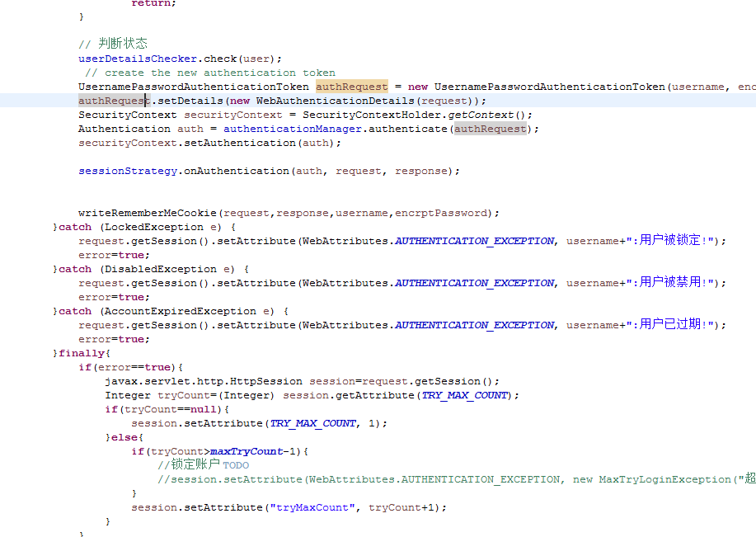Click 'LockedException' in the first catch clause
The image size is (756, 537).
pyautogui.click(x=154, y=227)
